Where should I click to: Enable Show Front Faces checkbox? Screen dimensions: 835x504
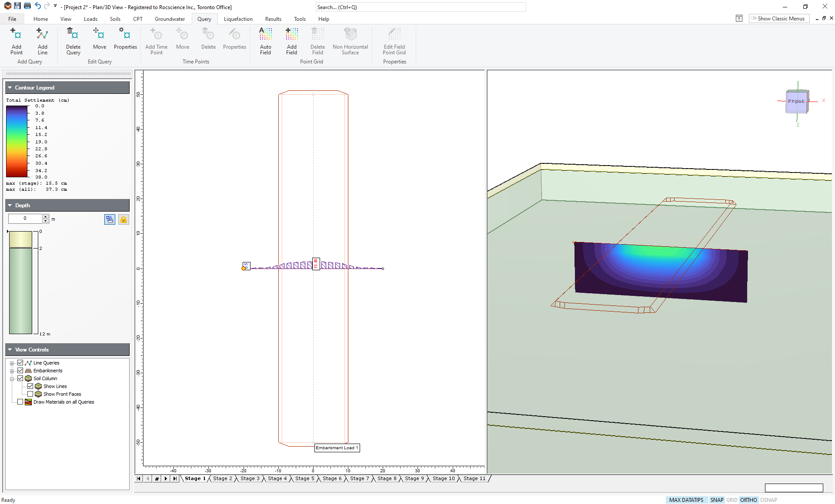pos(30,394)
